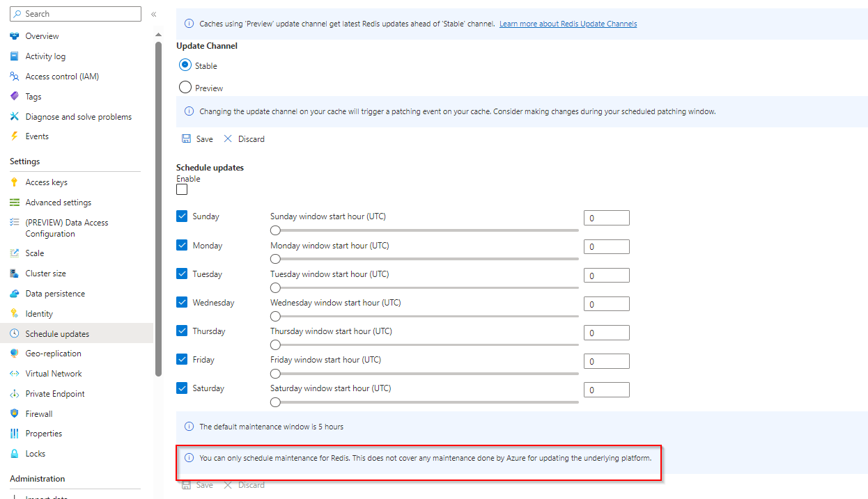Click the Tuesday window start hour slider handle
868x499 pixels.
pos(275,287)
